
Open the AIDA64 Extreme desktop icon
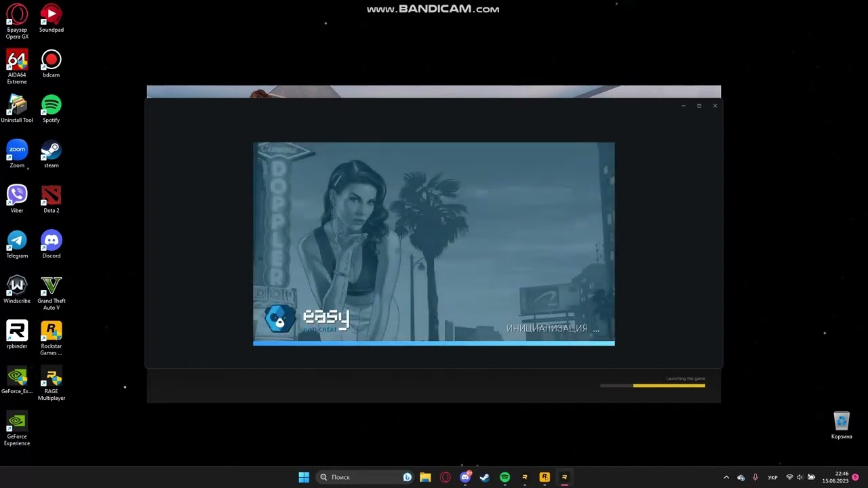tap(17, 66)
